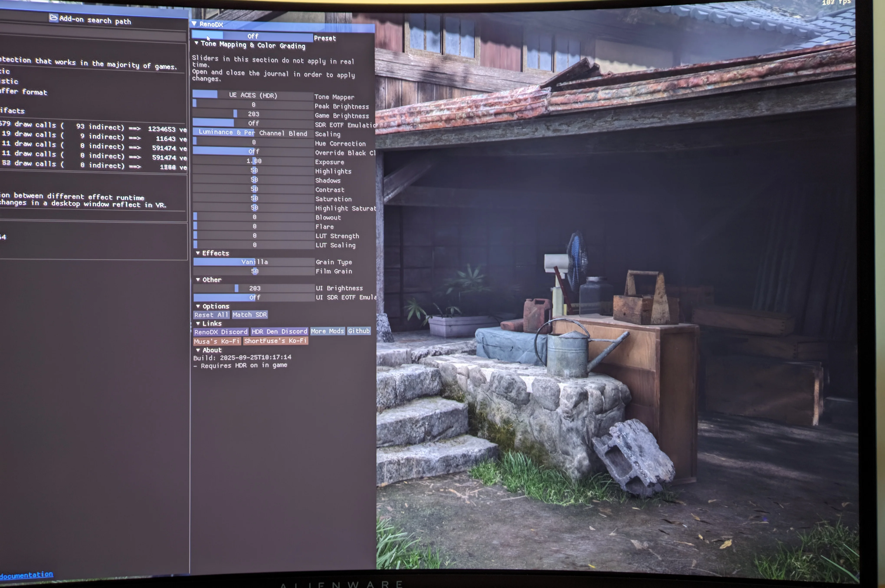The width and height of the screenshot is (885, 588).
Task: Adjust the Peak Brightness slider
Action: [253, 105]
